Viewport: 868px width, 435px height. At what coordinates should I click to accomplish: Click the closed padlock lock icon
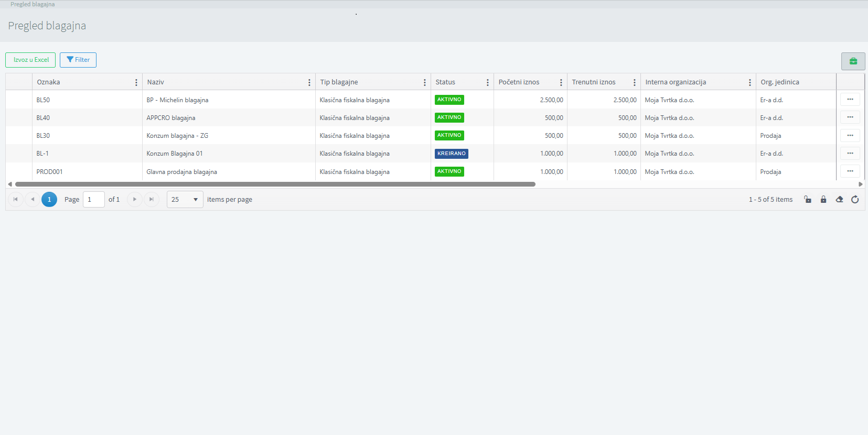click(823, 200)
